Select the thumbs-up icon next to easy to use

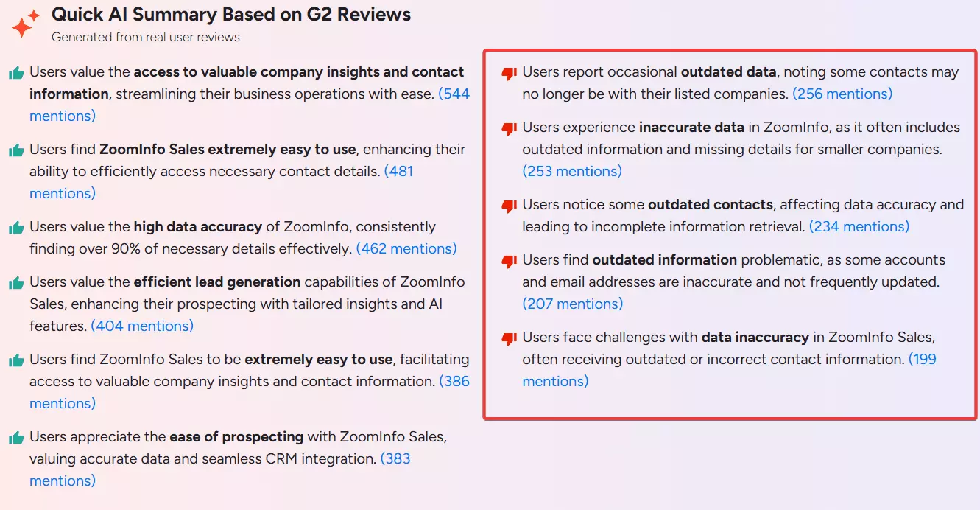pyautogui.click(x=16, y=149)
